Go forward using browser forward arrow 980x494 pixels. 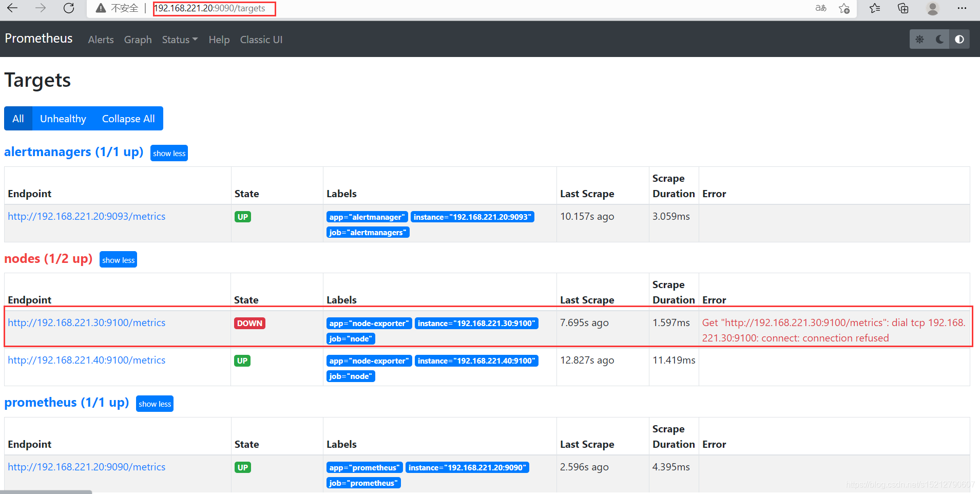pyautogui.click(x=41, y=8)
